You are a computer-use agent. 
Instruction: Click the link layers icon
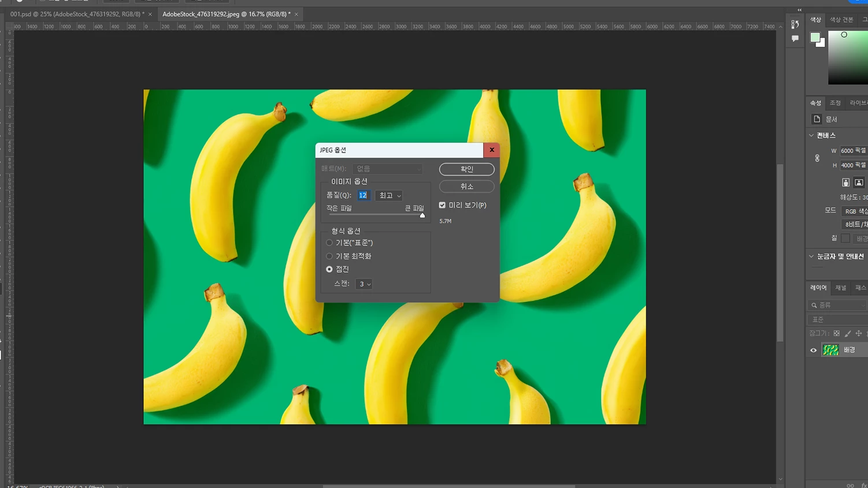850,485
